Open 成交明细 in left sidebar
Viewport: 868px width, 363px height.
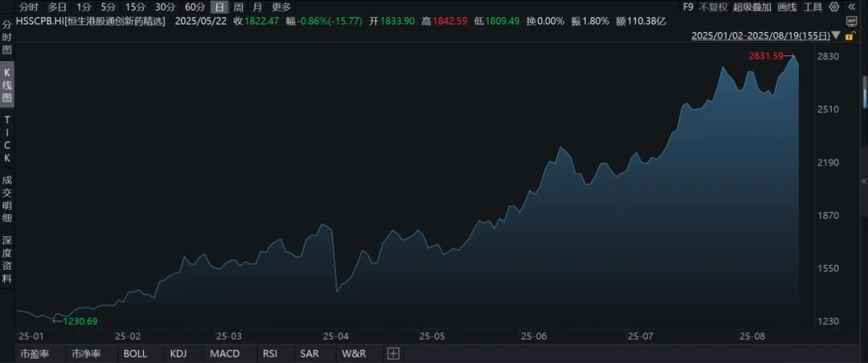coord(6,199)
